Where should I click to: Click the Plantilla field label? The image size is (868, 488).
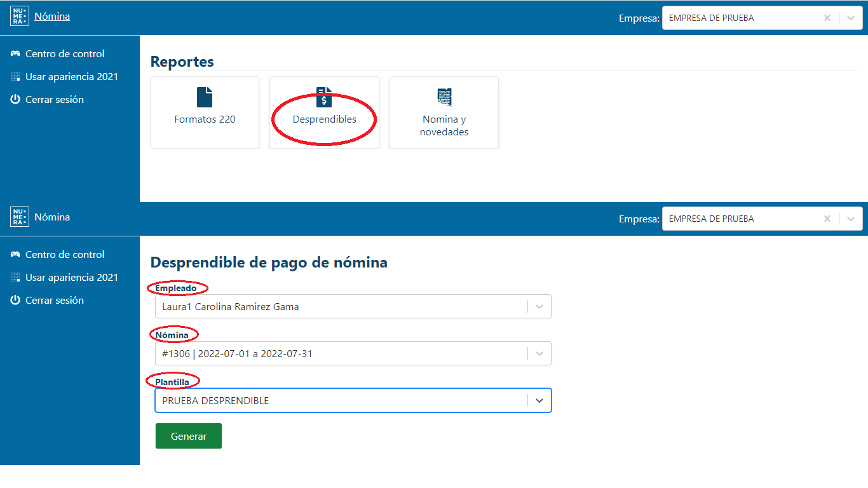click(x=172, y=382)
